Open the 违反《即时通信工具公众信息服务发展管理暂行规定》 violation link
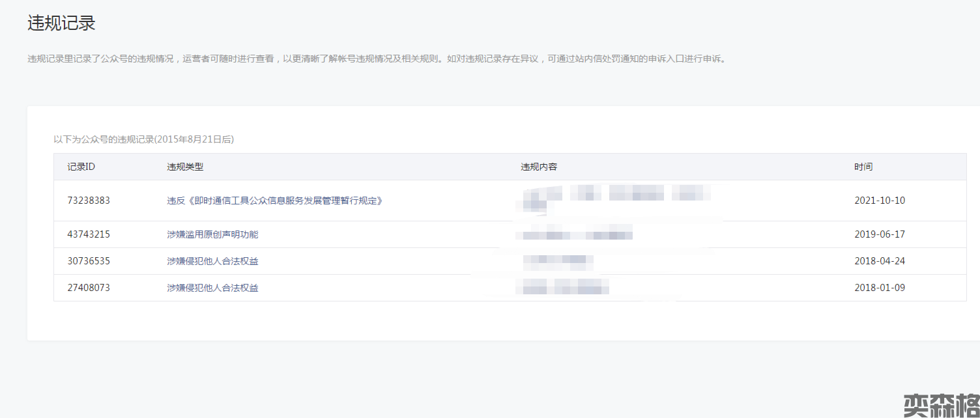 tap(274, 201)
